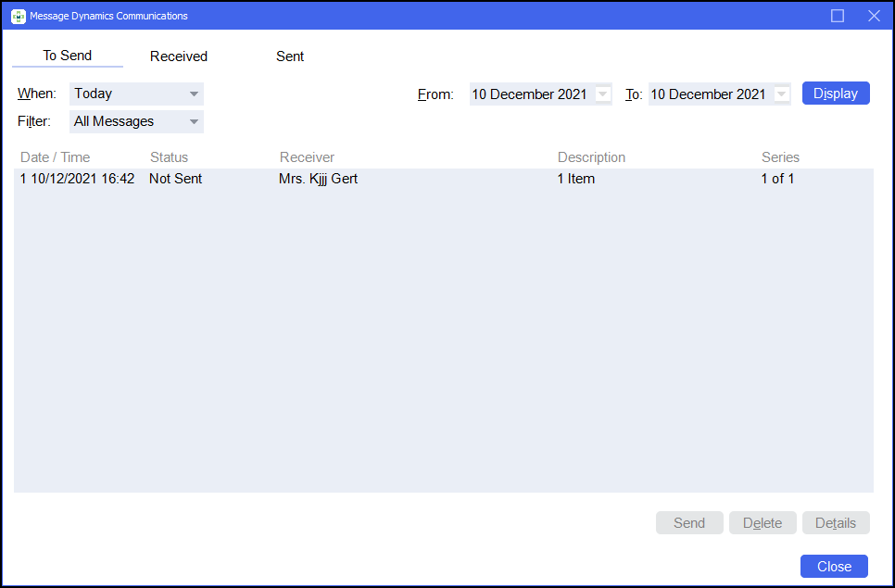Select the message row for Mrs. Kjjj Gert

click(x=318, y=179)
